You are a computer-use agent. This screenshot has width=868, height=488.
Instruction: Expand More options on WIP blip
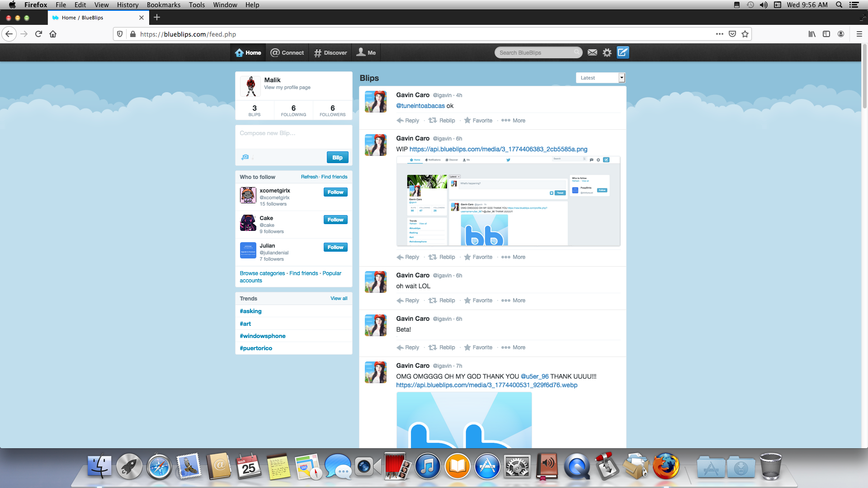pos(514,257)
